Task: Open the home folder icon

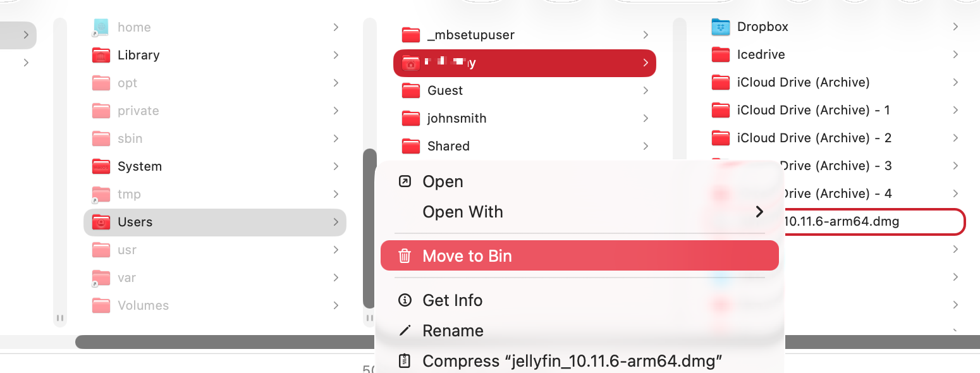Action: pos(101,27)
